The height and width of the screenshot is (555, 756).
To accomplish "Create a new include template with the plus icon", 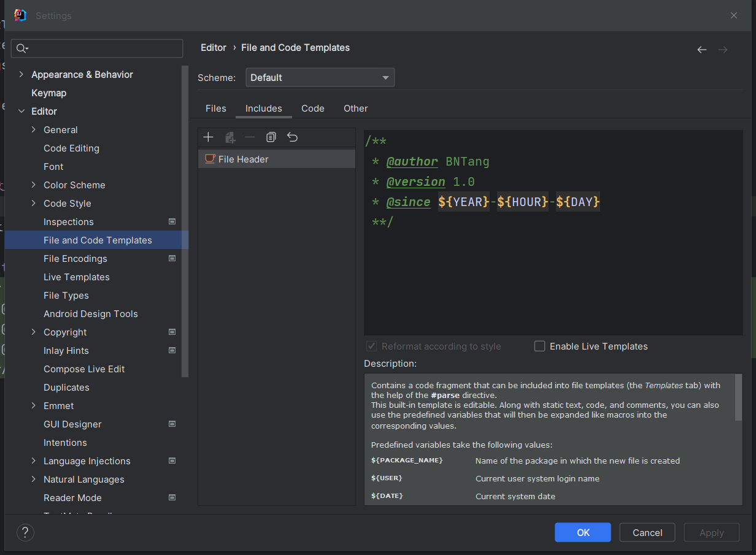I will 208,137.
